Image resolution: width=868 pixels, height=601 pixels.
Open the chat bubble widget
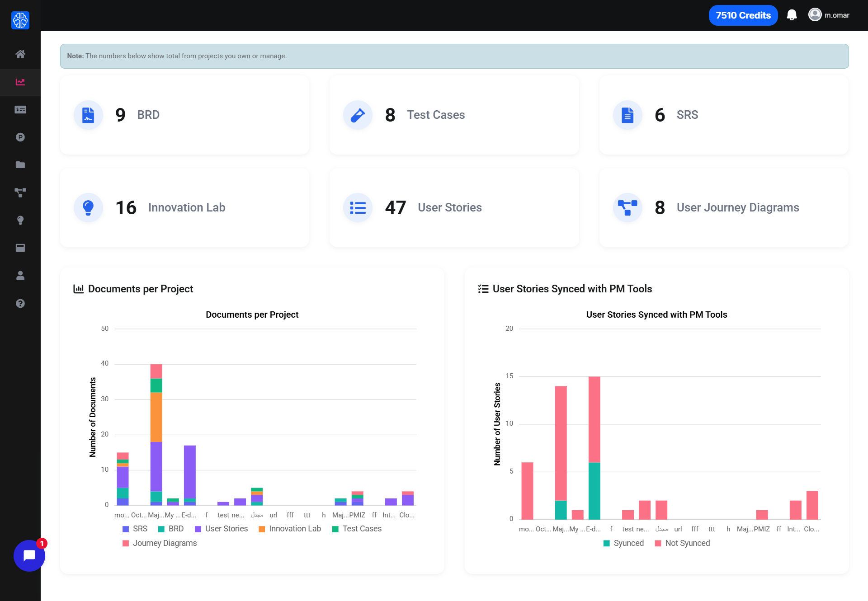click(29, 555)
